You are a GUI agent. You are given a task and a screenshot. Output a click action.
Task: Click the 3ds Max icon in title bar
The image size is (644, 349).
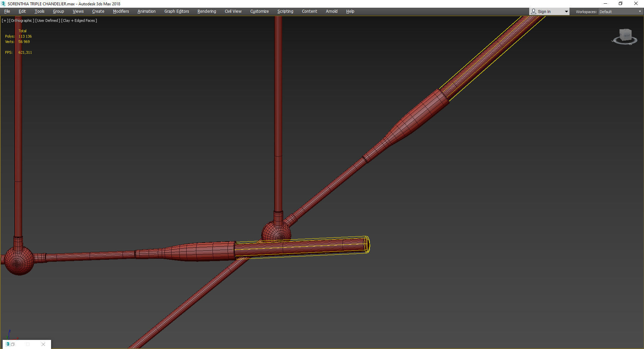4,4
